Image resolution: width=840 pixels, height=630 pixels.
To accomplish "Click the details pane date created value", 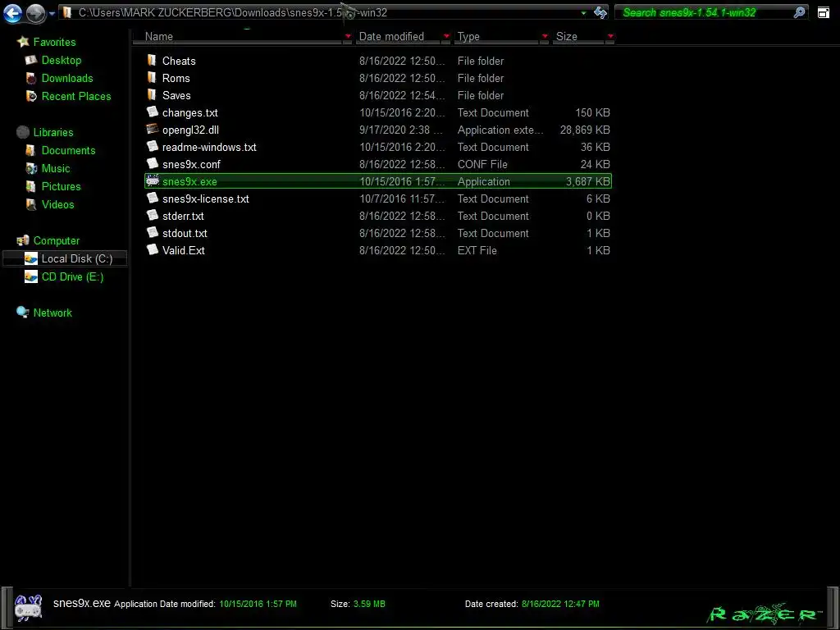I will click(560, 604).
